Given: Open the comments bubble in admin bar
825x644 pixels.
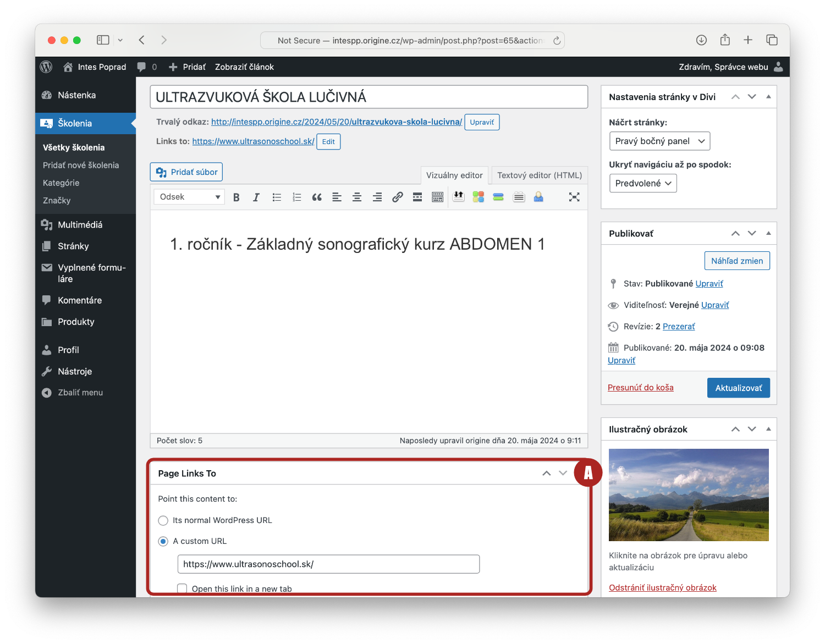Looking at the screenshot, I should coord(147,67).
